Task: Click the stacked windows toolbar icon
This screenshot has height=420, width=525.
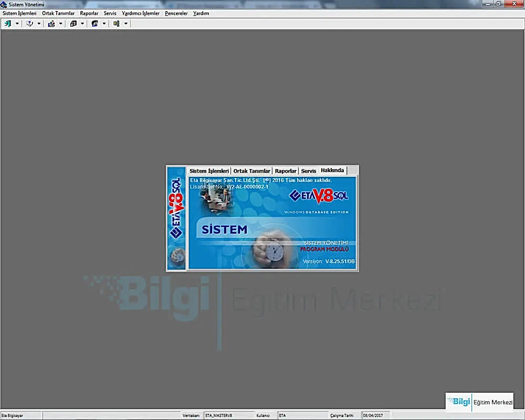Action: [73, 24]
